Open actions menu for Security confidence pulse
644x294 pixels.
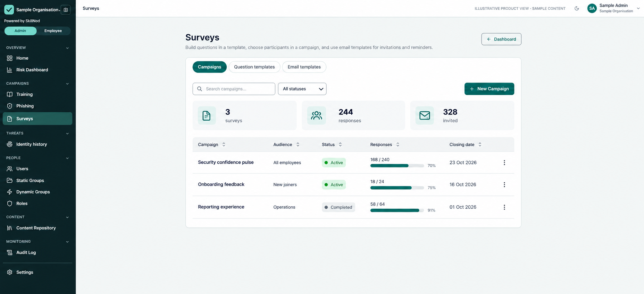coord(504,163)
